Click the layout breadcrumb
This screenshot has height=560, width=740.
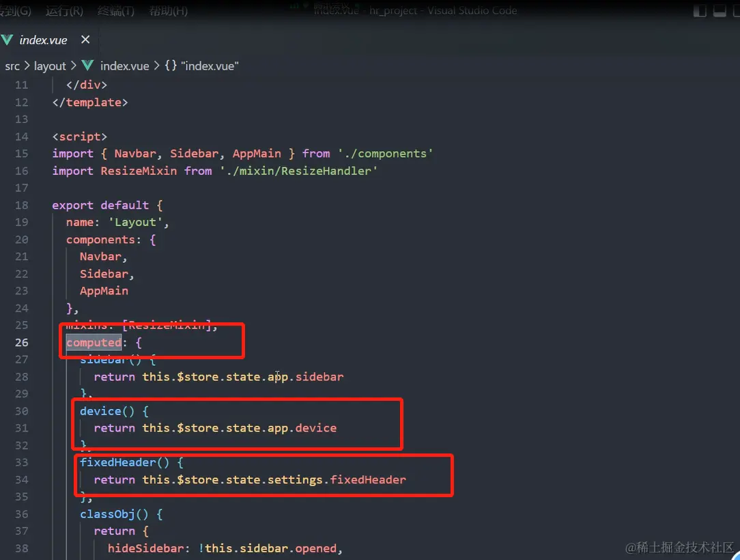(x=50, y=66)
